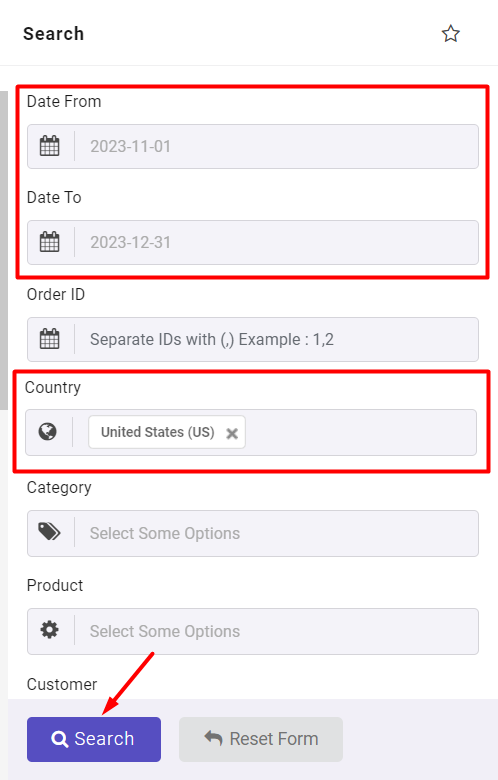Open the Date From field 2023-11-01
This screenshot has width=498, height=780.
point(276,146)
